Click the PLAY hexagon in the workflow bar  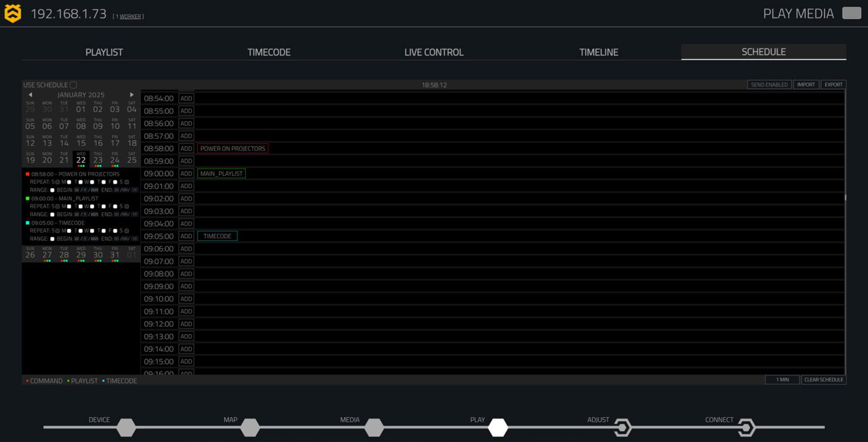(x=498, y=427)
